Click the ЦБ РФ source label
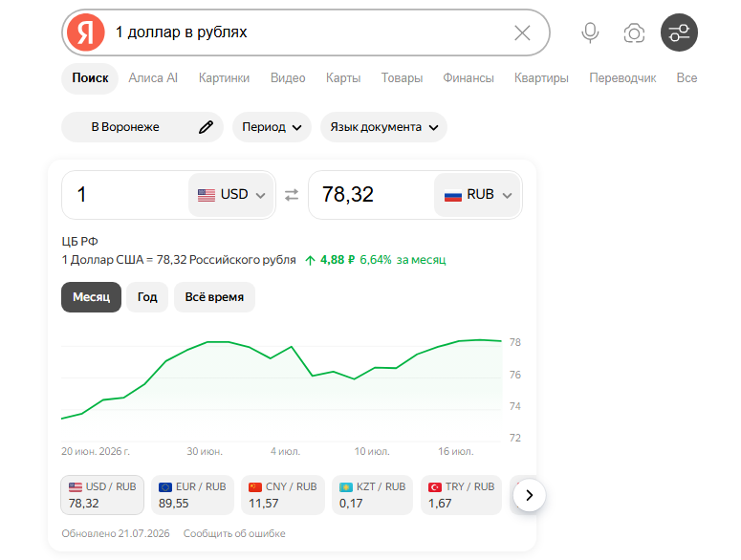This screenshot has width=741, height=560. coord(80,241)
